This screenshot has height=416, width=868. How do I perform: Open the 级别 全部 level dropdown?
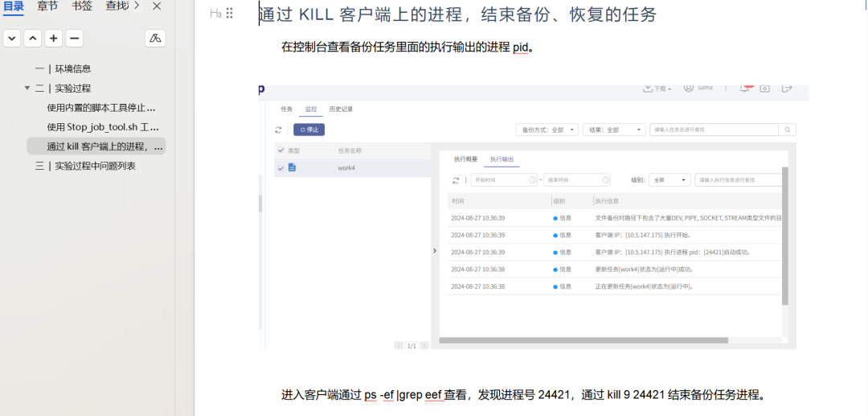[669, 180]
